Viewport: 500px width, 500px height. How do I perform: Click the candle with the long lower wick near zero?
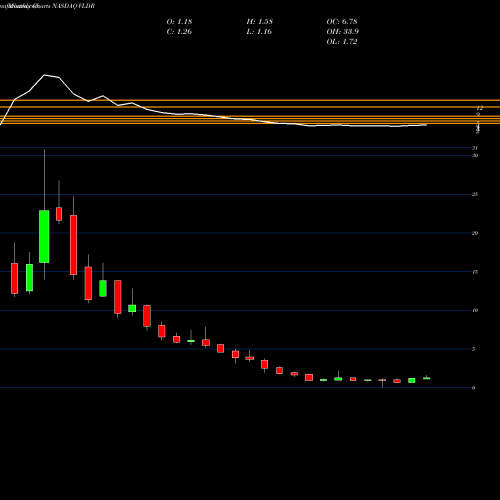(382, 382)
